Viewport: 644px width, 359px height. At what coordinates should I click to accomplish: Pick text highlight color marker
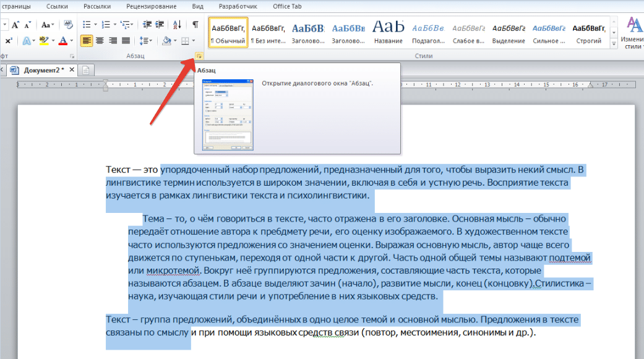43,41
